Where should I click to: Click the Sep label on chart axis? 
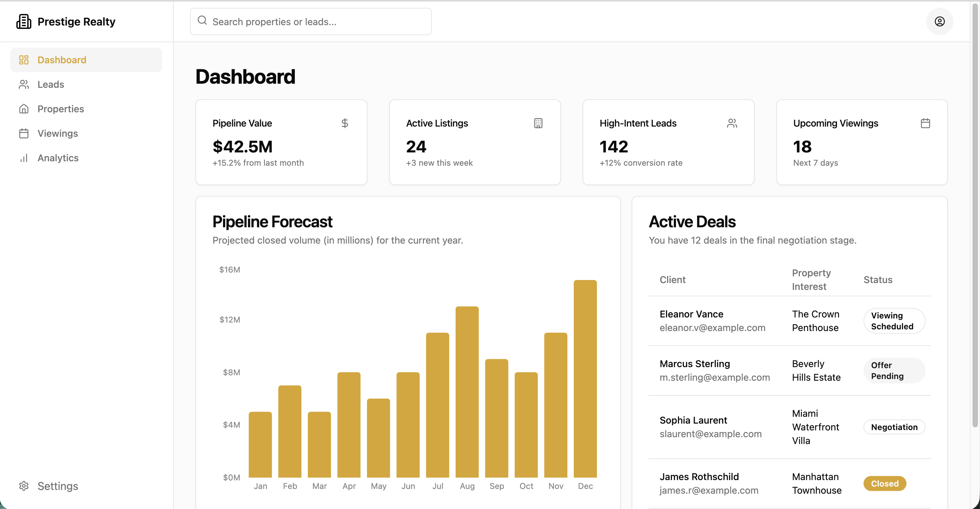point(496,486)
